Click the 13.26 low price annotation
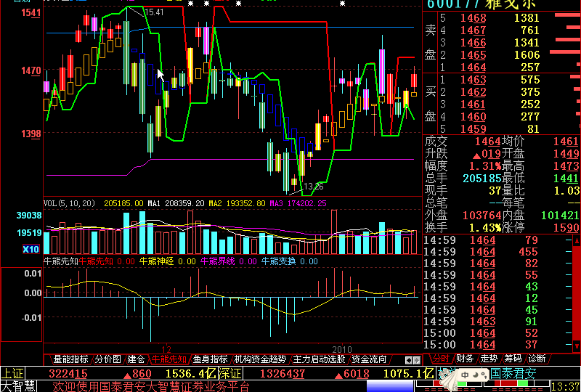 [x=314, y=187]
